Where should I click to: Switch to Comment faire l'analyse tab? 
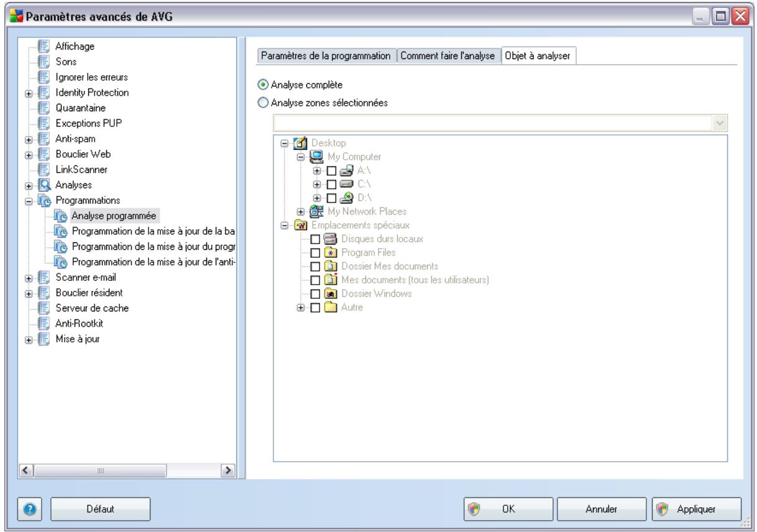(448, 56)
